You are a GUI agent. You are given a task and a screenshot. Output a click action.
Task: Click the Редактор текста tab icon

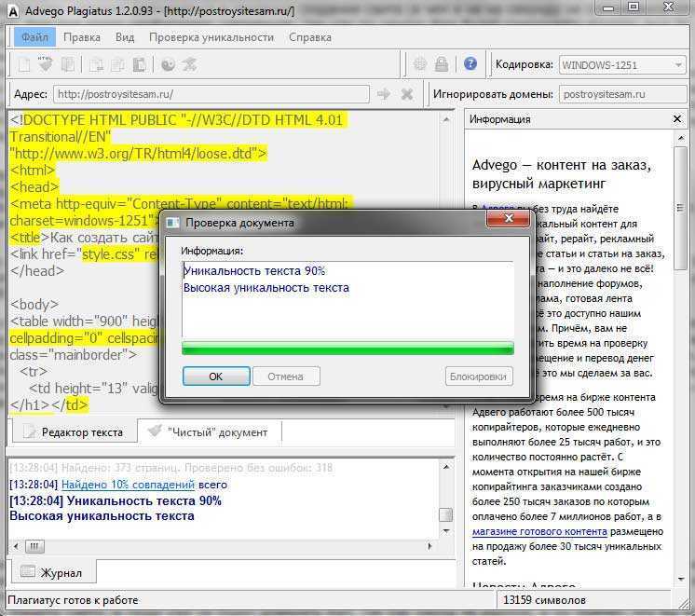click(x=30, y=431)
